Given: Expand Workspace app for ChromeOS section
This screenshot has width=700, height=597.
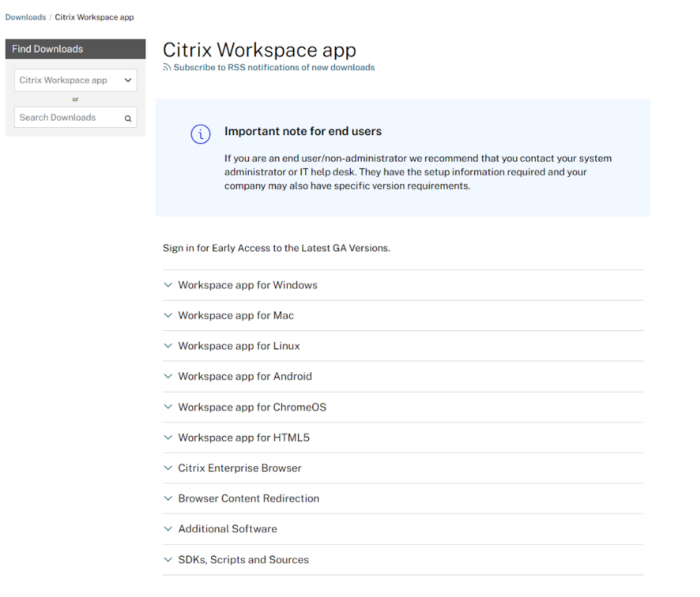Looking at the screenshot, I should (252, 408).
